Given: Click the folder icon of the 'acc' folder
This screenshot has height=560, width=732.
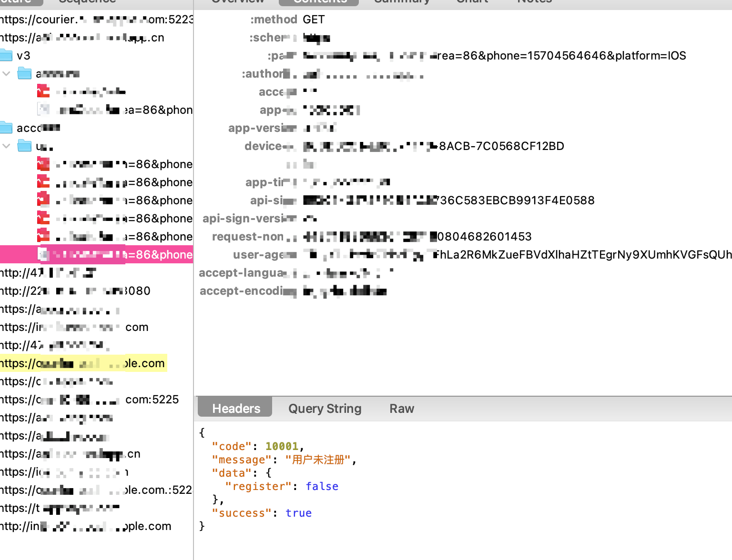Looking at the screenshot, I should coord(6,128).
